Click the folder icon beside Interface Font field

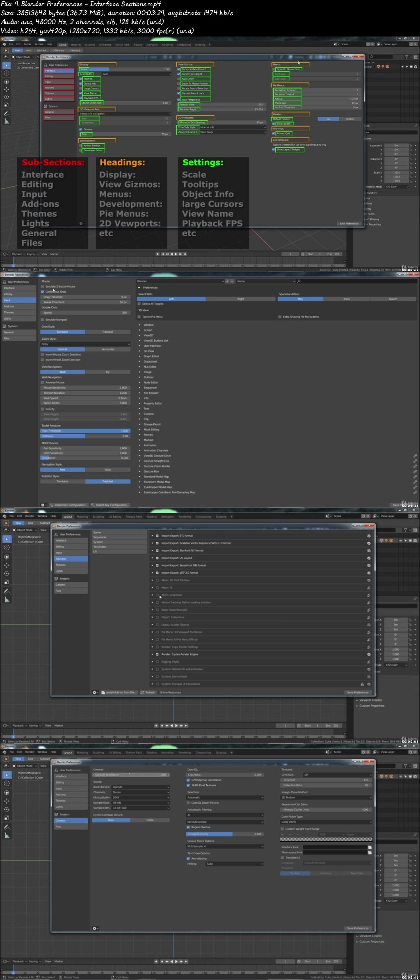tap(370, 847)
